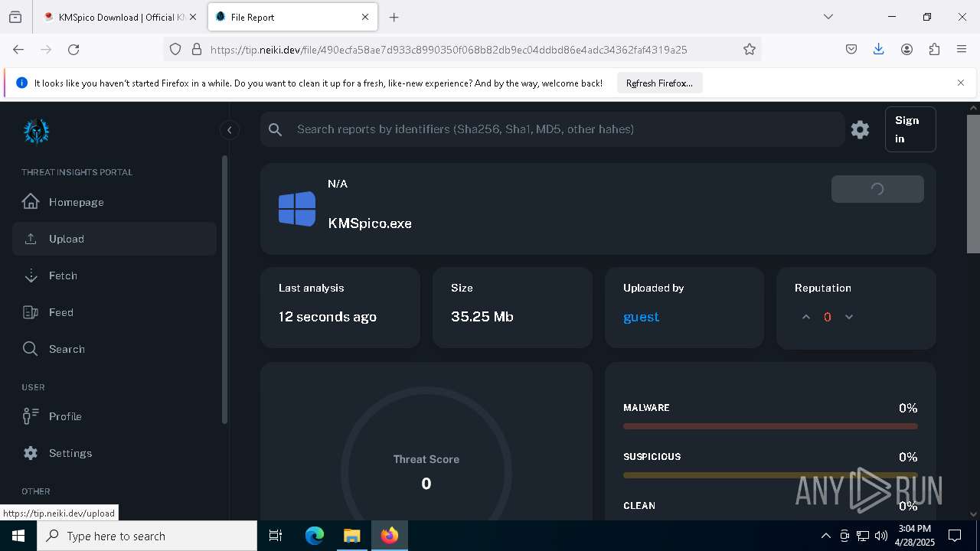The image size is (980, 551).
Task: Click the network icon in system tray
Action: click(863, 536)
